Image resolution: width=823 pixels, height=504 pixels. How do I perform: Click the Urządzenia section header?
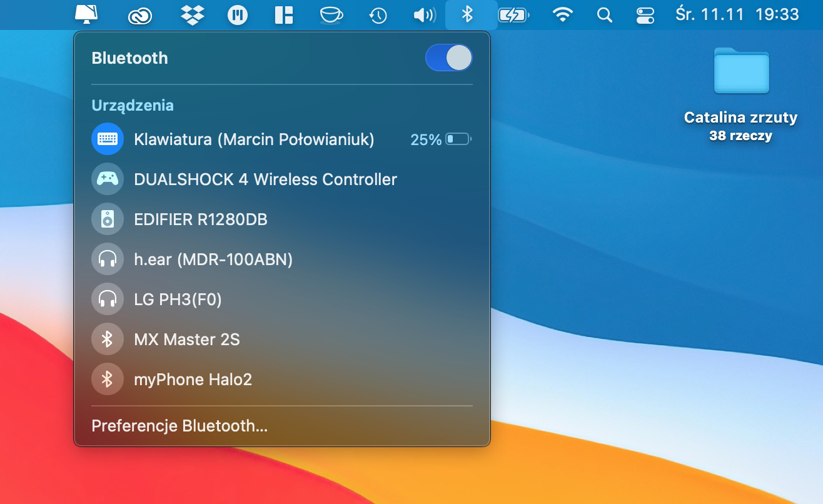tap(133, 105)
